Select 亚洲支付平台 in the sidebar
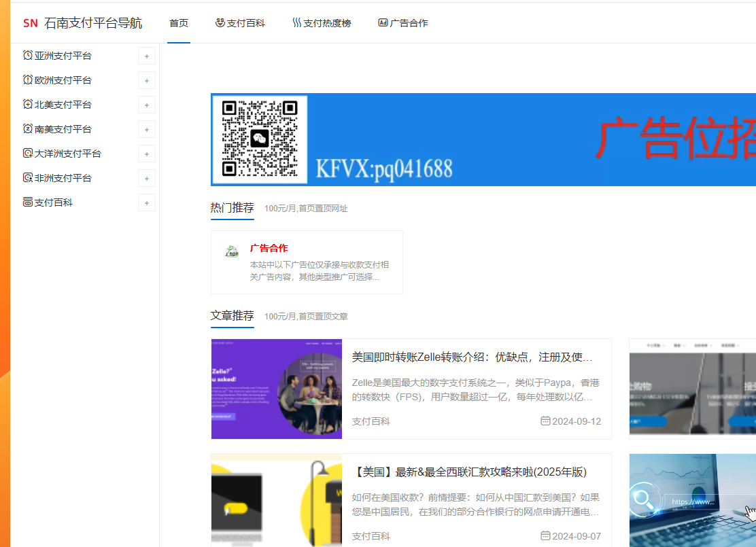 [x=63, y=56]
